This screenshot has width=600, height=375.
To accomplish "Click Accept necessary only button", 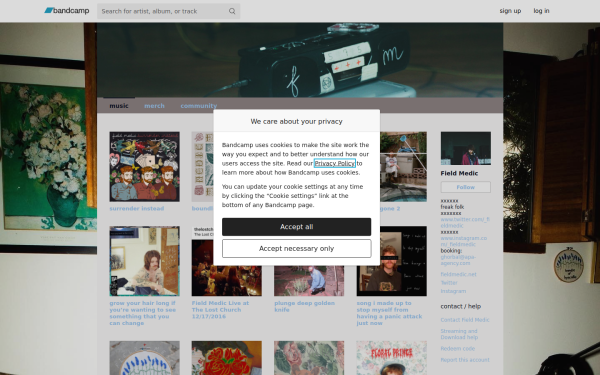I will tap(297, 249).
